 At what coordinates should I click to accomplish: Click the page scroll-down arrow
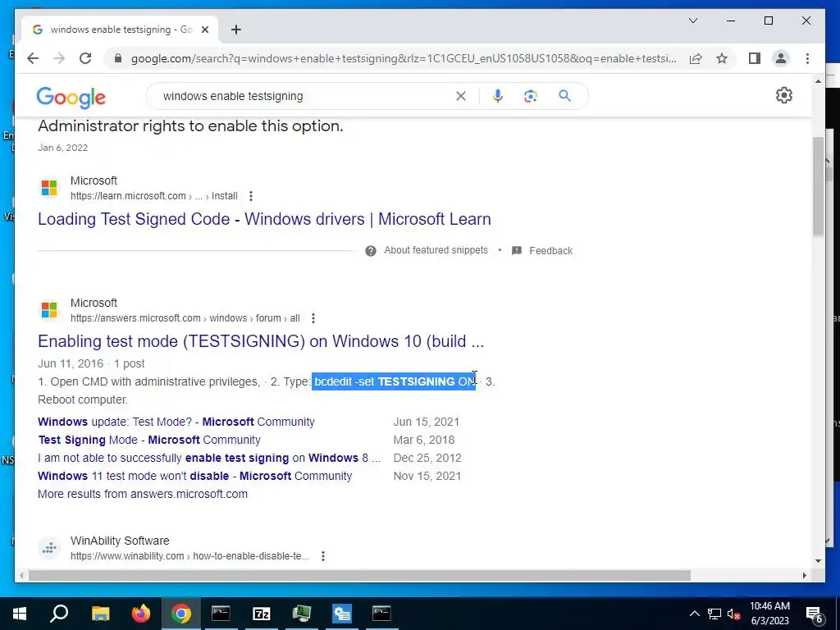818,561
